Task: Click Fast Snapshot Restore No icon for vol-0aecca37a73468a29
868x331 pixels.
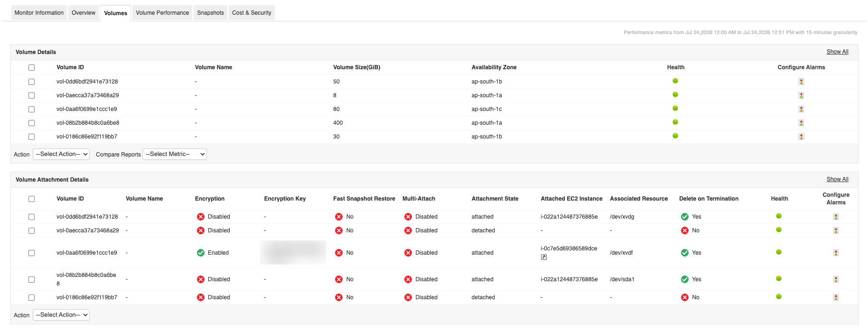Action: point(339,230)
